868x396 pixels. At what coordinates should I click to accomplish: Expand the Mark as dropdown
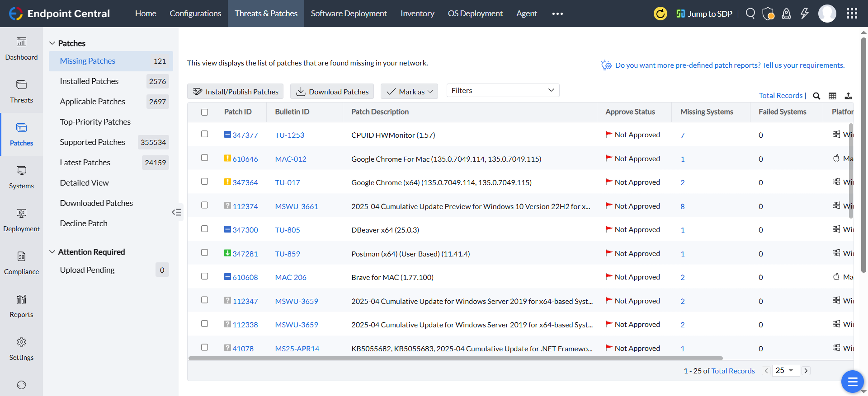point(409,92)
